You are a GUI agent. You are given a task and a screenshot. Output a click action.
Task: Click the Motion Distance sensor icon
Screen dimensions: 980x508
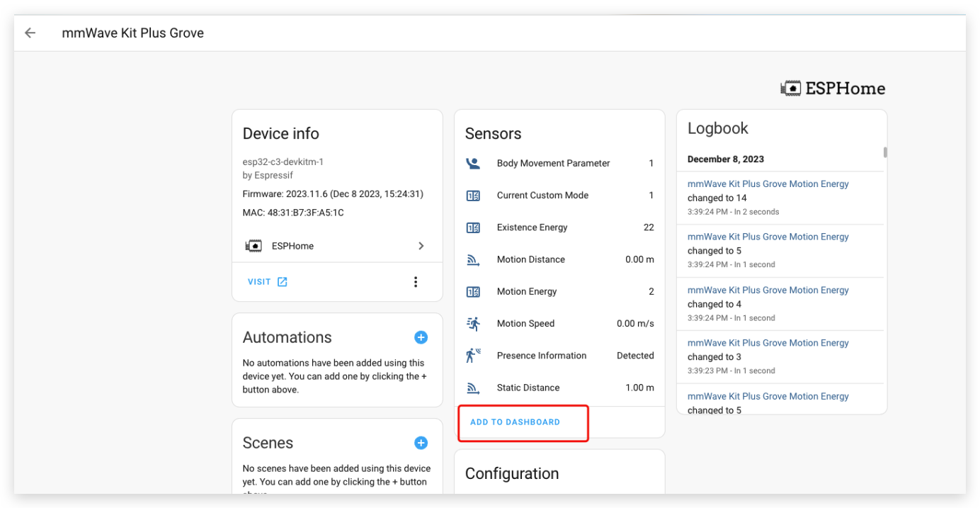473,260
